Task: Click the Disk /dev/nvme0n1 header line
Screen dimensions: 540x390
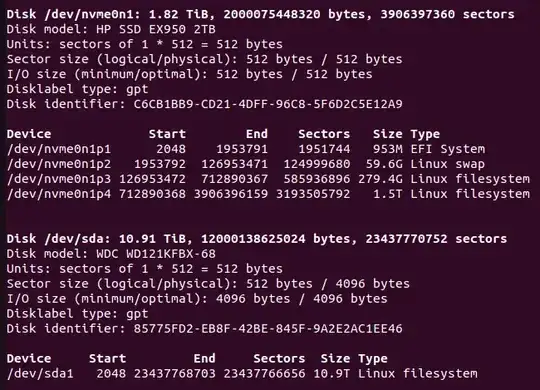Action: click(x=260, y=14)
